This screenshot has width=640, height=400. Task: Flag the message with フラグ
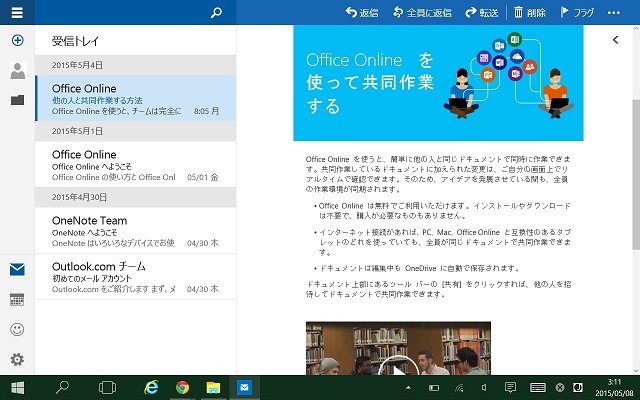577,12
